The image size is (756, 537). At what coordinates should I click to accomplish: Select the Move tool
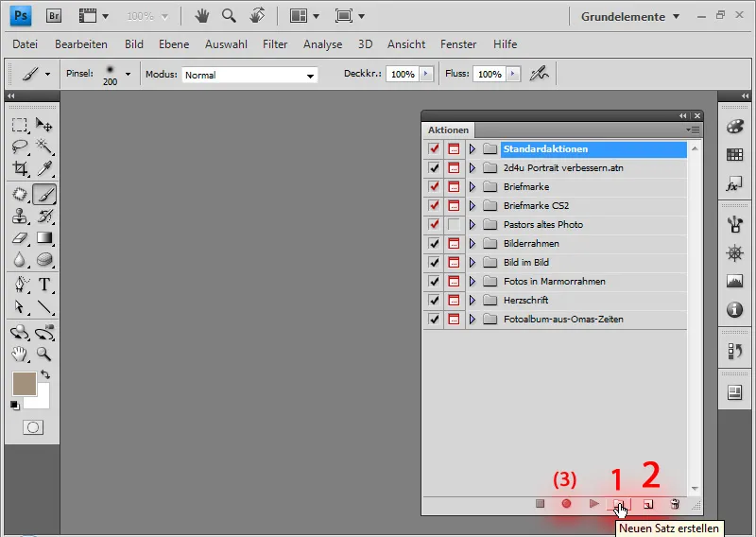[44, 125]
